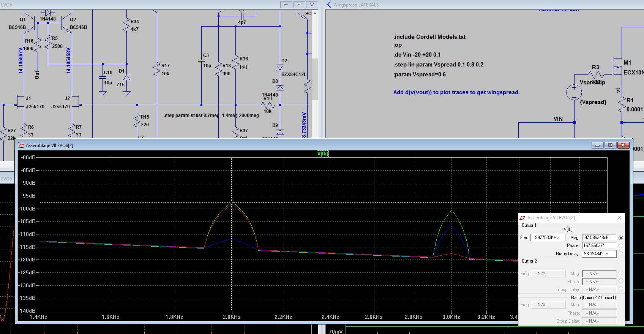
Task: Click the {Vspread} voltage source value
Action: 593,102
